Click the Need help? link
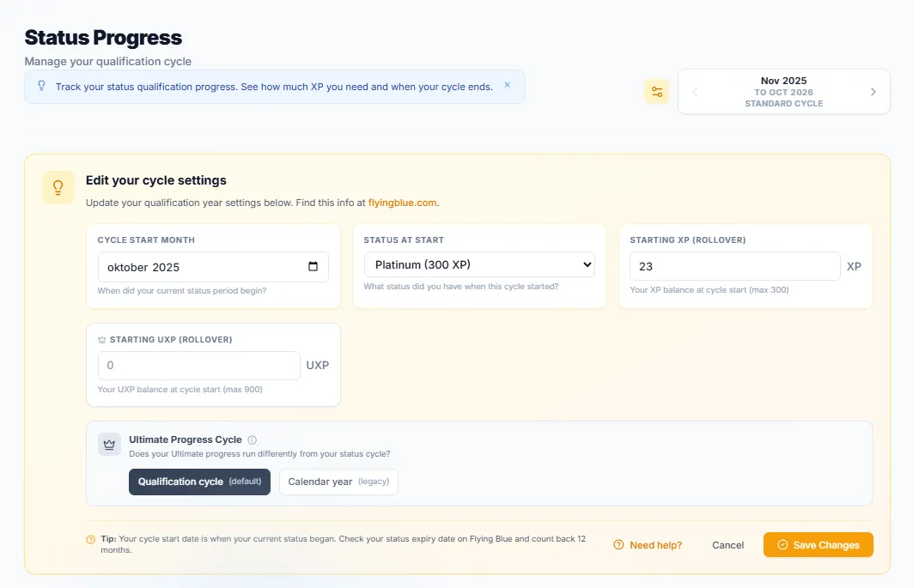The height and width of the screenshot is (588, 913). click(648, 545)
